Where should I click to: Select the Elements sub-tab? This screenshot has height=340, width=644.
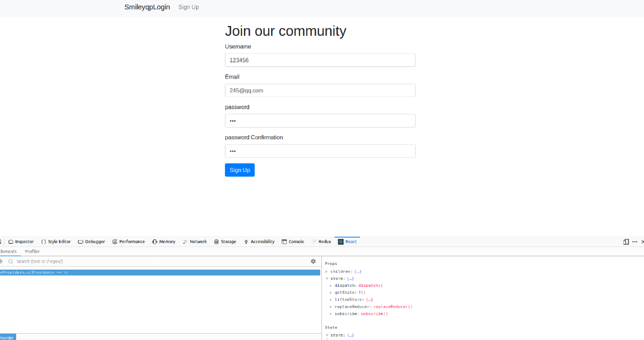click(x=8, y=252)
